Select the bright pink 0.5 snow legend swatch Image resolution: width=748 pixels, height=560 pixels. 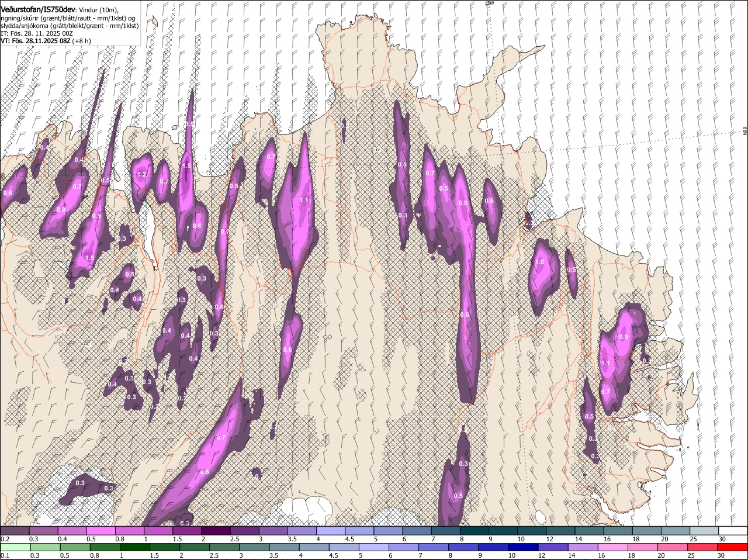click(x=101, y=531)
